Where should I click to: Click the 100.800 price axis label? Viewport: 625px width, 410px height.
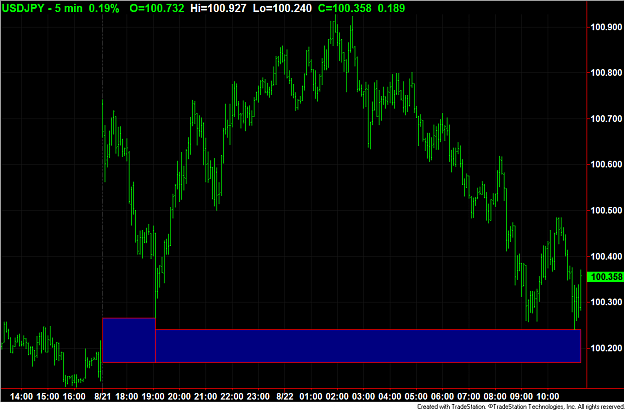click(x=606, y=73)
